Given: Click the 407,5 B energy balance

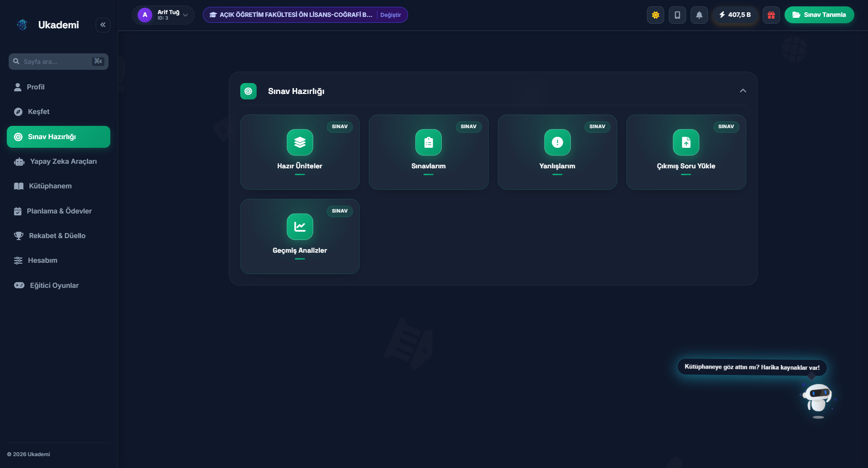Looking at the screenshot, I should click(x=735, y=15).
